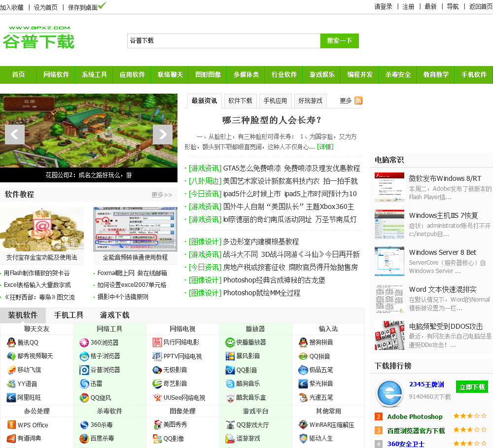Click the YY语音 icon
Screen dimensions: 493x448
(11, 384)
